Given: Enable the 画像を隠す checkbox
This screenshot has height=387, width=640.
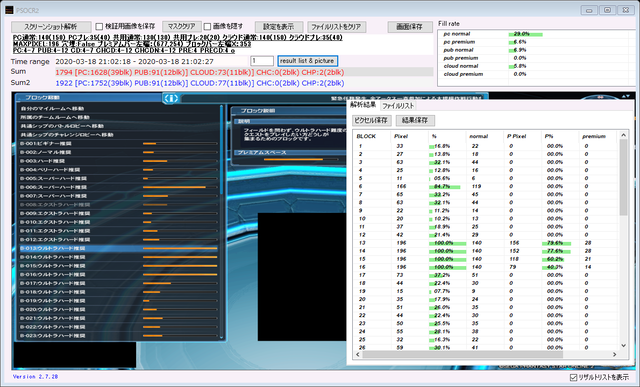Looking at the screenshot, I should coord(207,27).
